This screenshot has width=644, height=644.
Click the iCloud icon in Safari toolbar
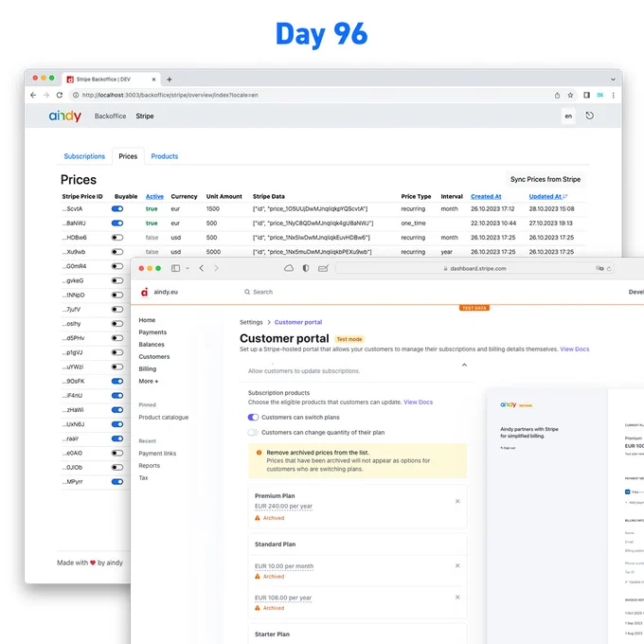tap(289, 268)
